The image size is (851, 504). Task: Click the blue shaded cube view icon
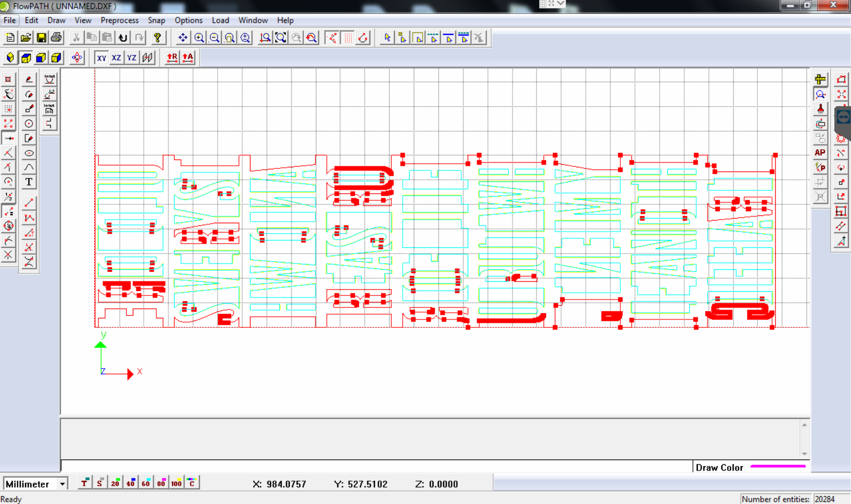coord(41,58)
